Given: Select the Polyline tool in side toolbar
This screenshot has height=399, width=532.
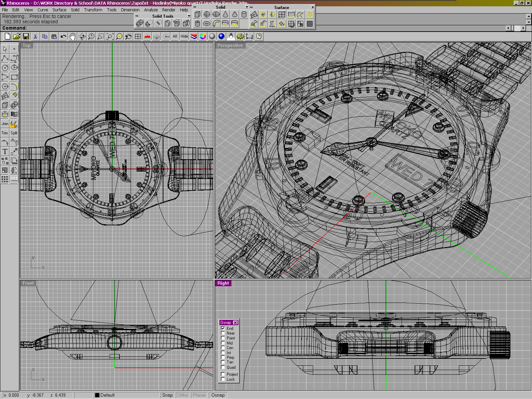Looking at the screenshot, I should [5, 59].
